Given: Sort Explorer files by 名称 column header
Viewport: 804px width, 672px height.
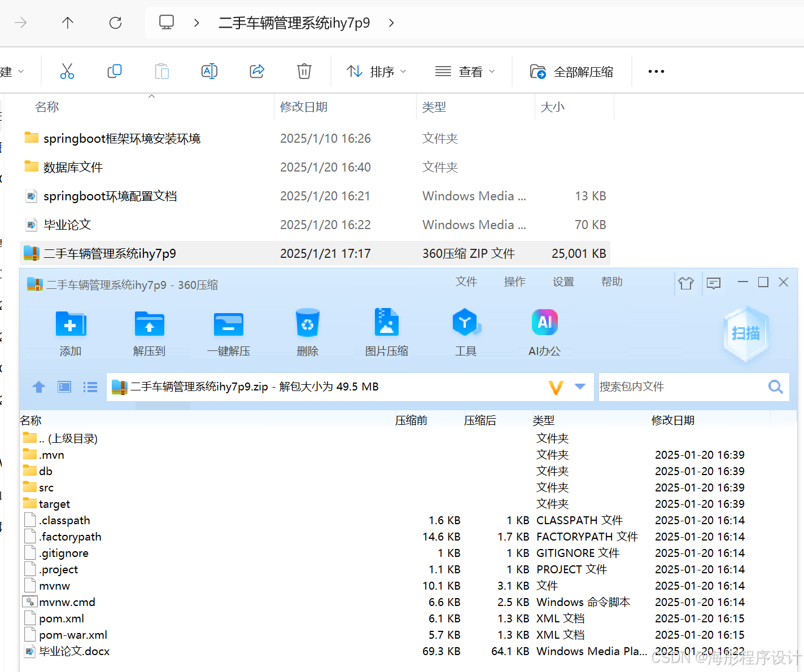Looking at the screenshot, I should point(47,107).
